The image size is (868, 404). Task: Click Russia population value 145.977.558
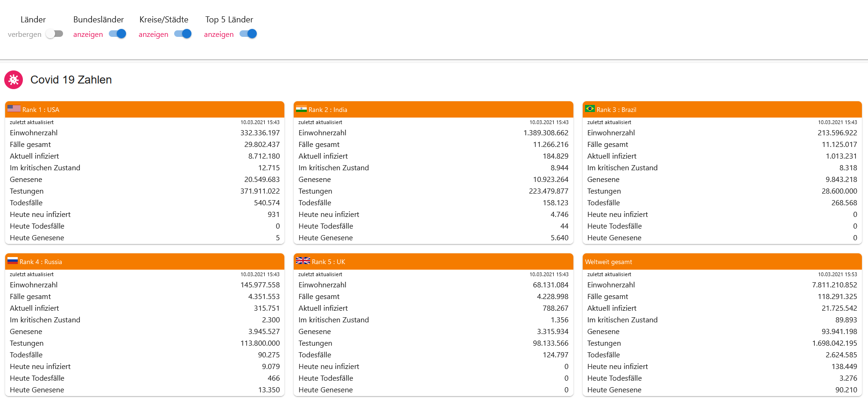260,285
